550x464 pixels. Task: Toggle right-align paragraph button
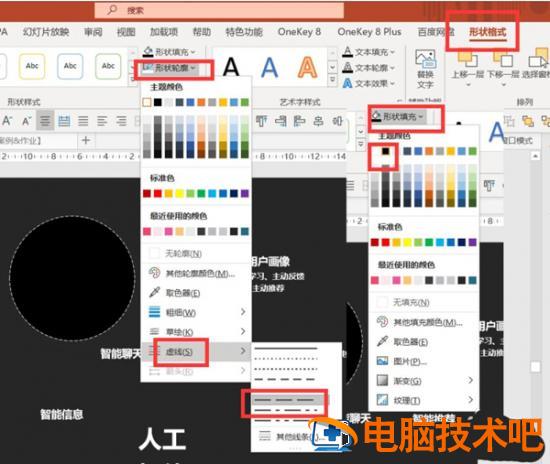tap(121, 121)
